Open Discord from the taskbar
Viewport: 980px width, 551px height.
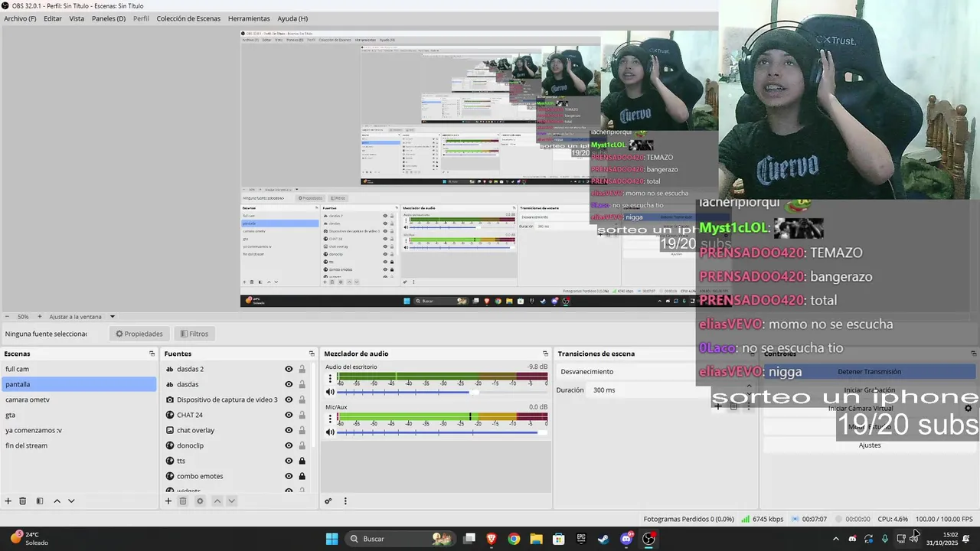pos(626,539)
